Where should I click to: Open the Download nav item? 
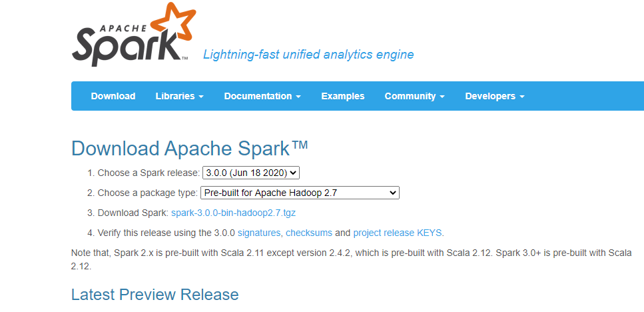point(113,96)
